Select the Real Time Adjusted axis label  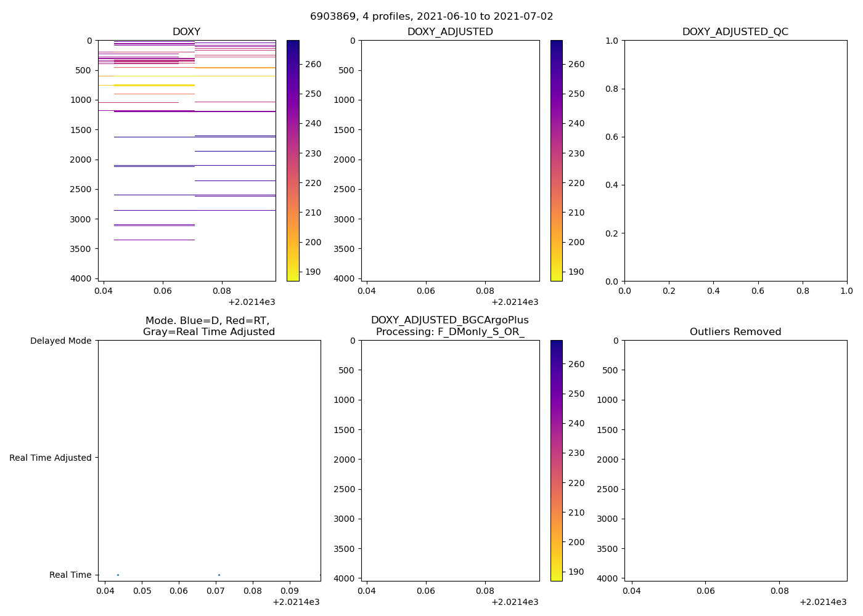(x=51, y=458)
